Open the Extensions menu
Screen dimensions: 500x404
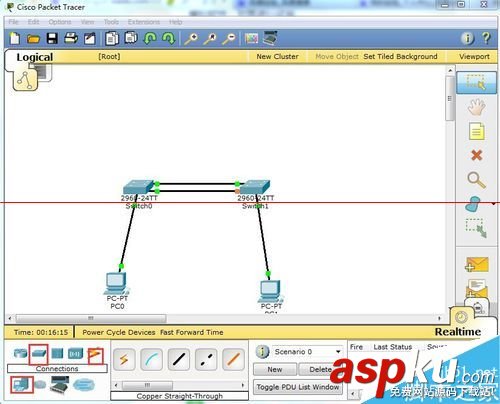point(144,22)
